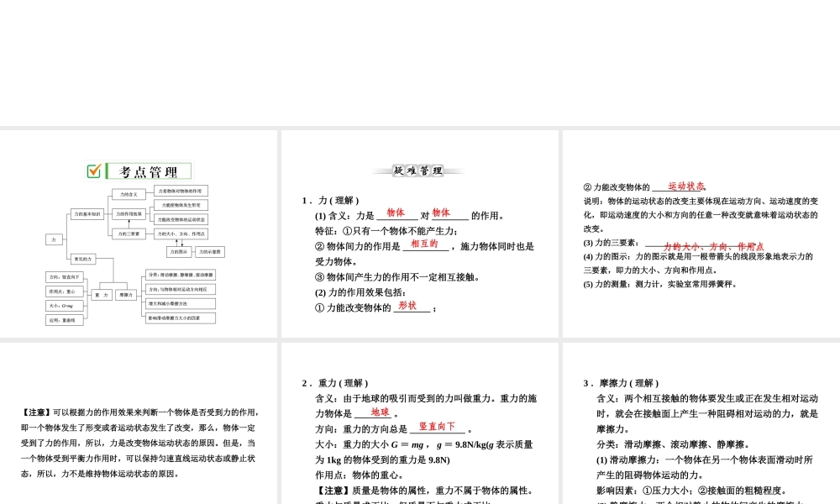Click the line (5) 力的测量：测力计

coord(660,285)
